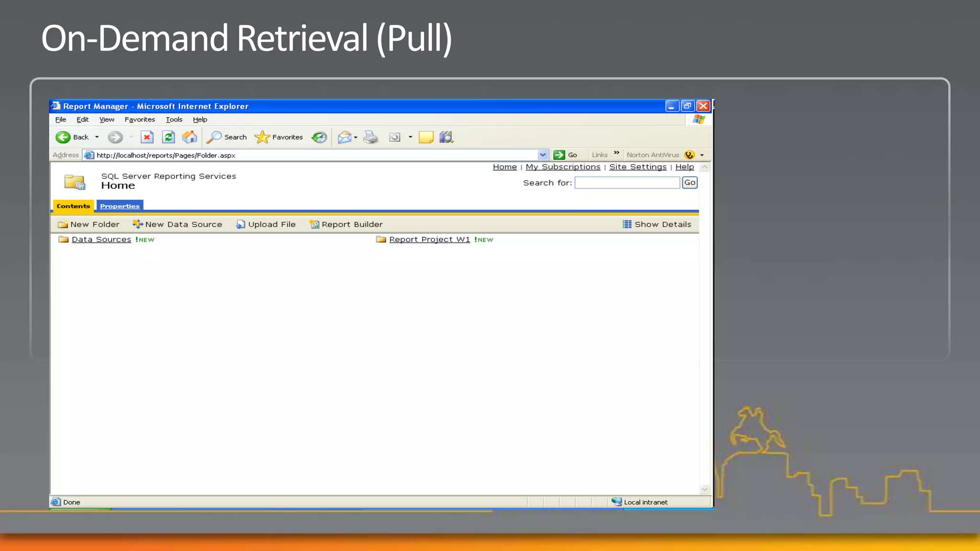Toggle Show Details view
980x551 pixels.
click(x=657, y=224)
